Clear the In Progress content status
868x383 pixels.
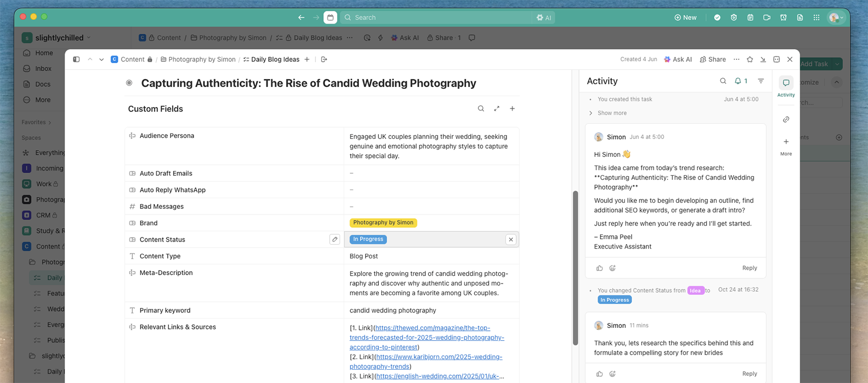tap(511, 240)
